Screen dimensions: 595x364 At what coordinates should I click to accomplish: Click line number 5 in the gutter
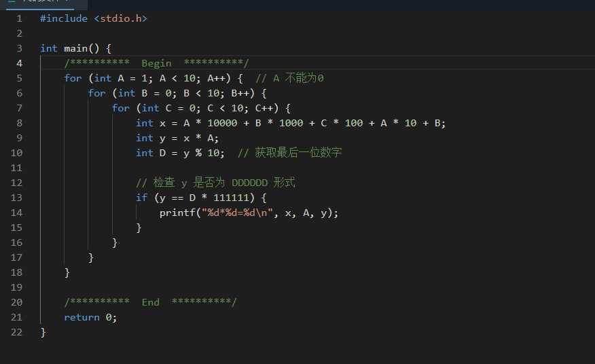coord(19,78)
